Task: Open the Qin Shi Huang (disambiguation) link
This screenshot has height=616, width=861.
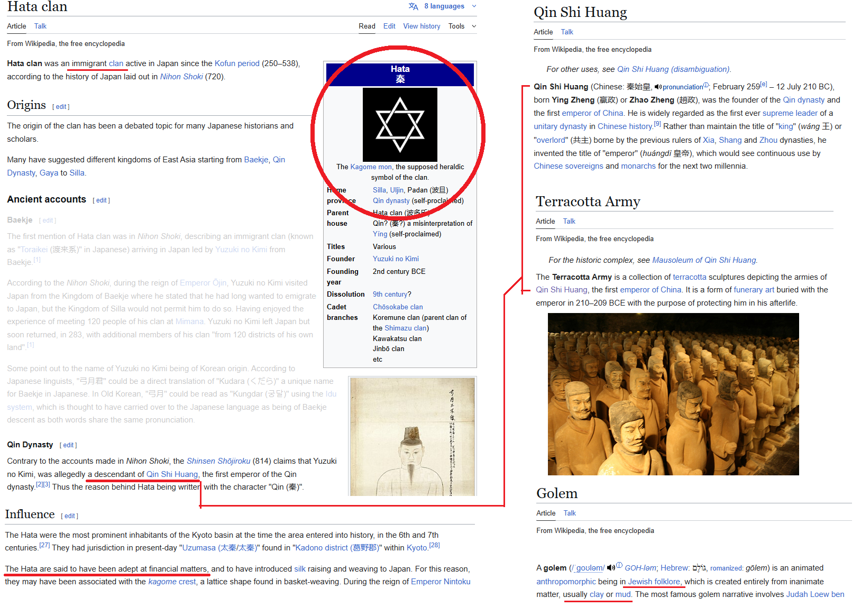Action: pos(673,69)
